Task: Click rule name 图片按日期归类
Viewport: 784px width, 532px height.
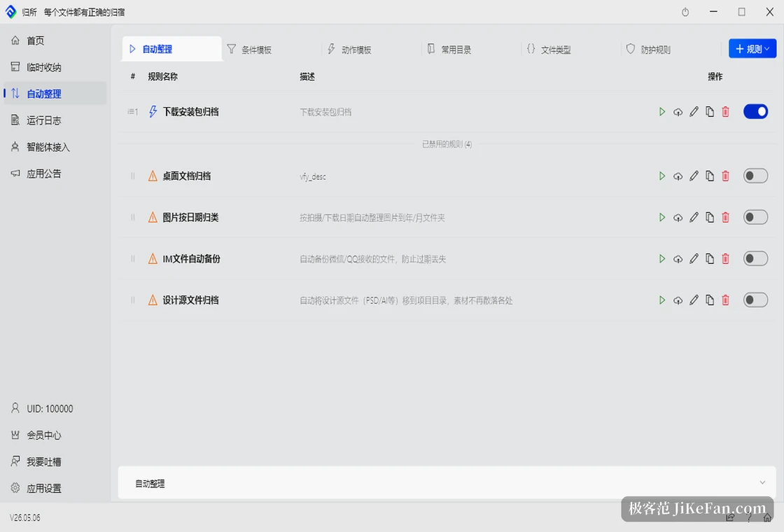Action: point(190,218)
